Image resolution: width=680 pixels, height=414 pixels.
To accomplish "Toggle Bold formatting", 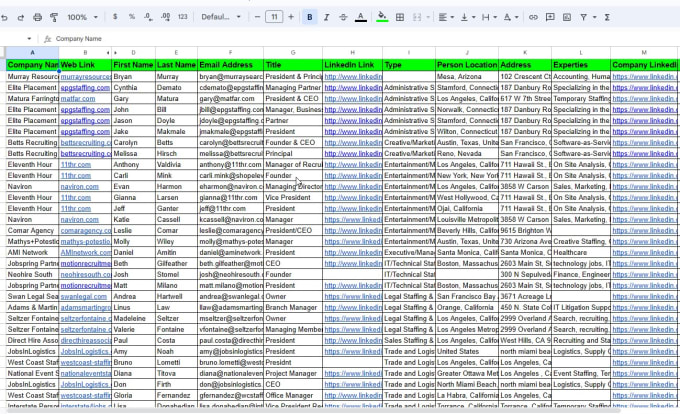I will pyautogui.click(x=310, y=17).
